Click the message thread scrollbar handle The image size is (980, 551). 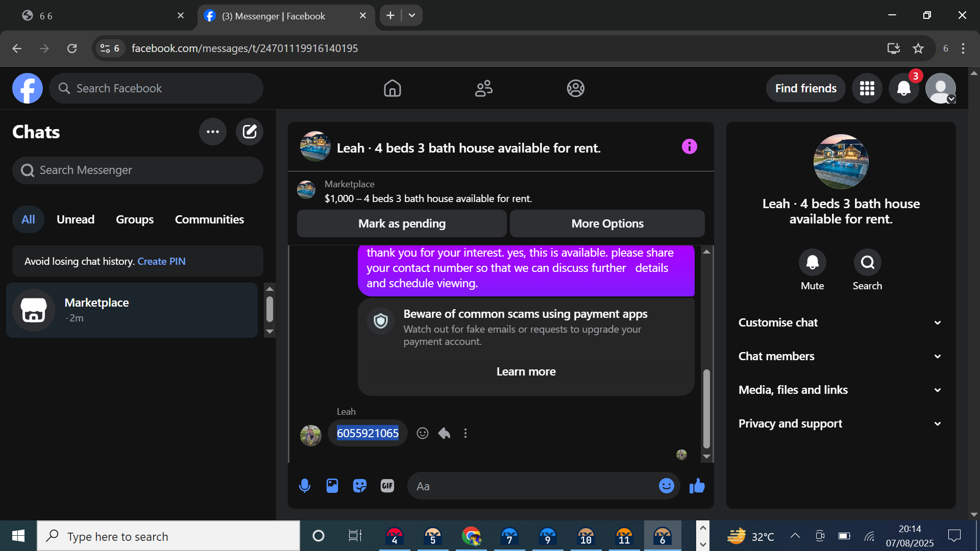click(x=706, y=408)
